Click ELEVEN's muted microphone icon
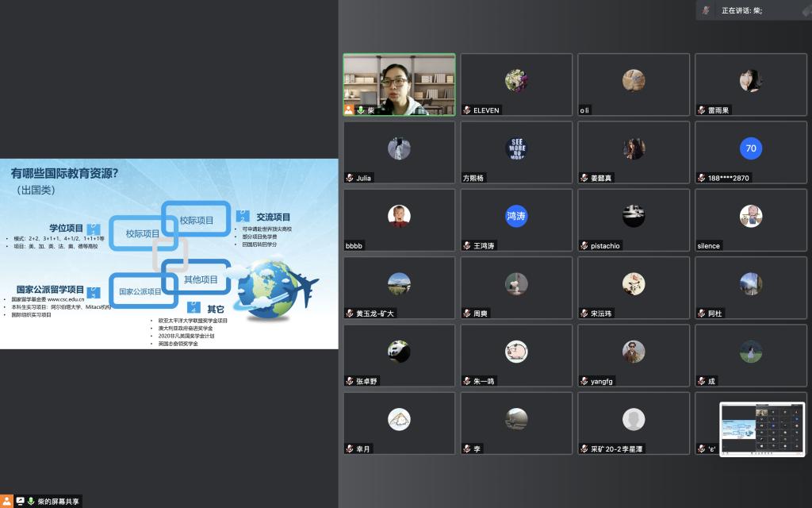The width and height of the screenshot is (812, 508). point(467,110)
